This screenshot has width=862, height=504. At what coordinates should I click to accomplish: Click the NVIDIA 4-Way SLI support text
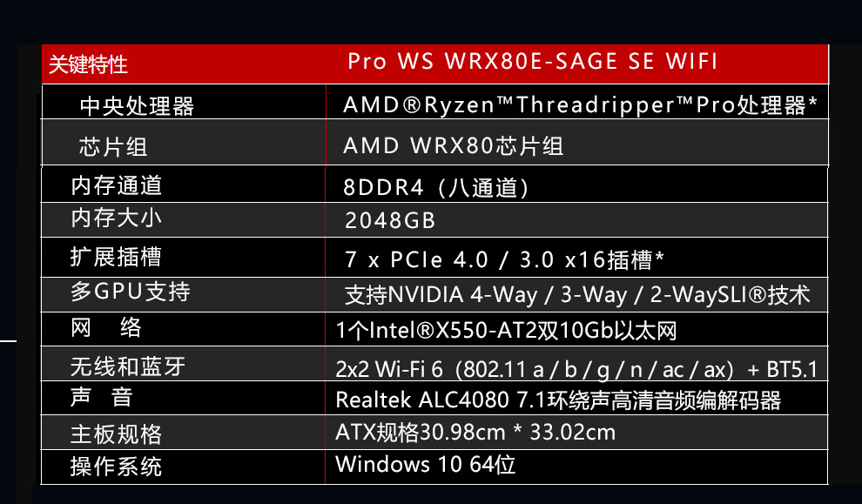(x=577, y=295)
